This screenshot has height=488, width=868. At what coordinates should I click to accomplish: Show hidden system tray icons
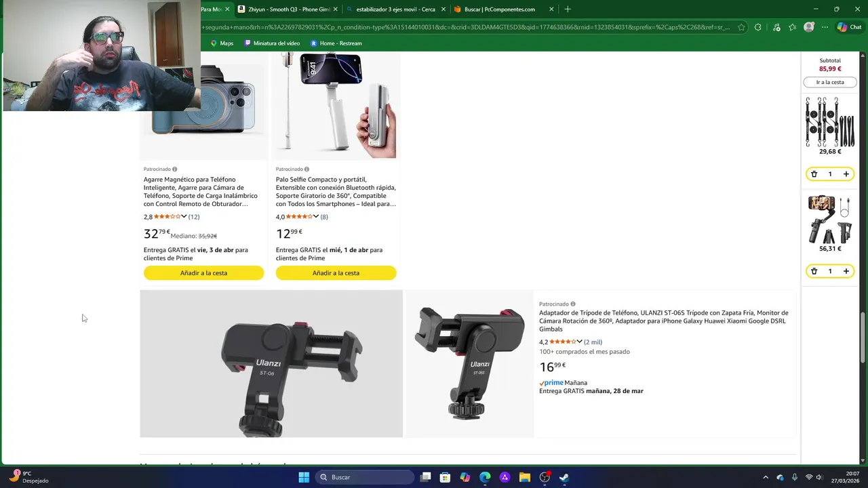[x=766, y=477]
